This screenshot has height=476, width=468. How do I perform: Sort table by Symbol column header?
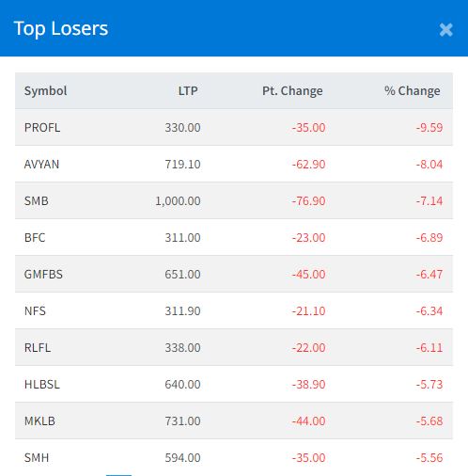pyautogui.click(x=46, y=91)
